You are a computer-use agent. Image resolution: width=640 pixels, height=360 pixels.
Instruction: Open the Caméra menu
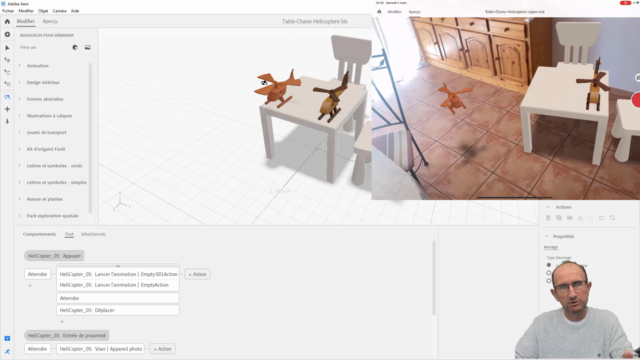tap(59, 11)
